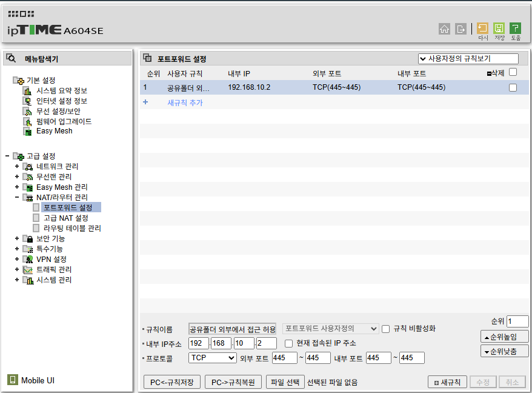Click the logout icon in header
Image resolution: width=532 pixels, height=393 pixels.
(x=461, y=29)
